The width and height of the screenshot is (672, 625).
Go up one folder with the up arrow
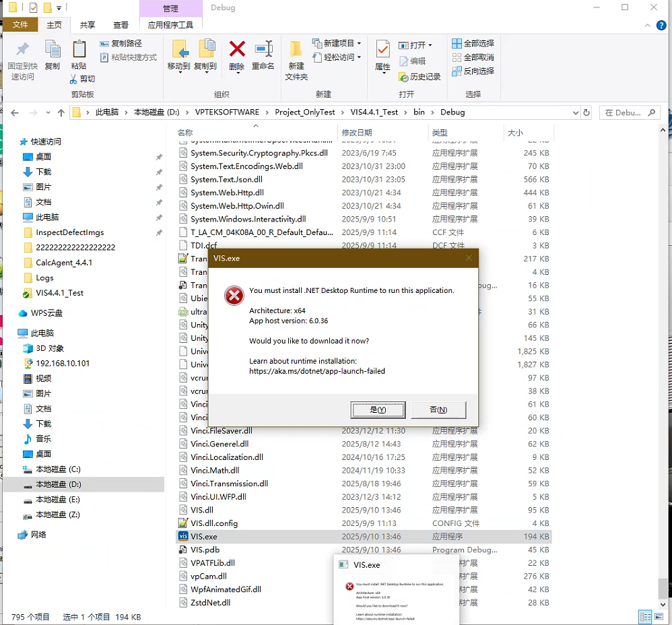61,112
